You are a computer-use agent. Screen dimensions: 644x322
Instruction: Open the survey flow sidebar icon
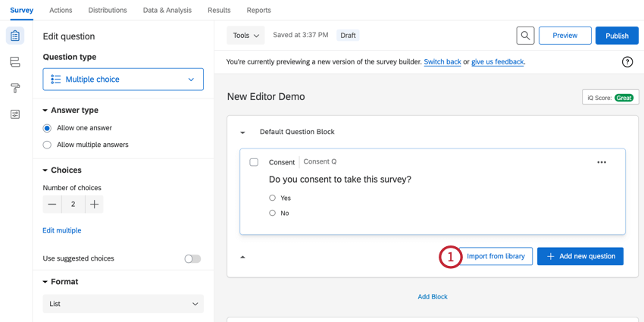(x=15, y=62)
